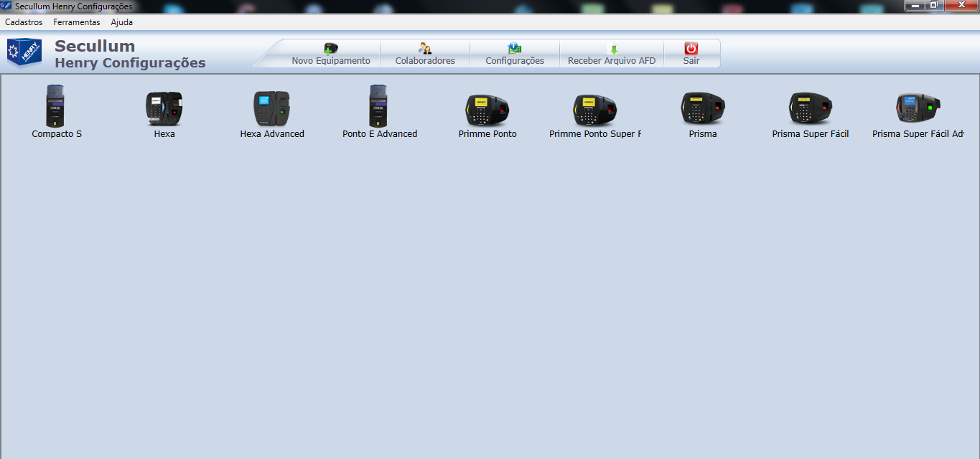Click the Novo Equipamento toolbar button

(x=331, y=55)
